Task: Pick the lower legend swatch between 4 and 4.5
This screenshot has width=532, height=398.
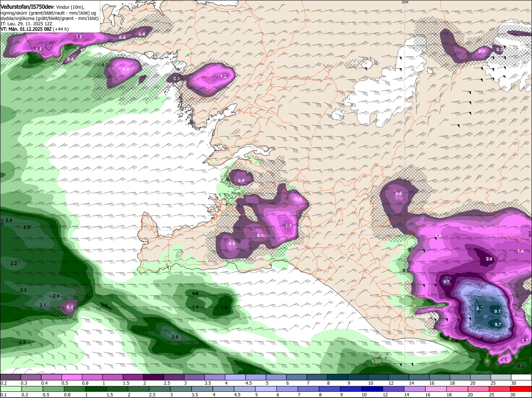Action: click(x=224, y=389)
